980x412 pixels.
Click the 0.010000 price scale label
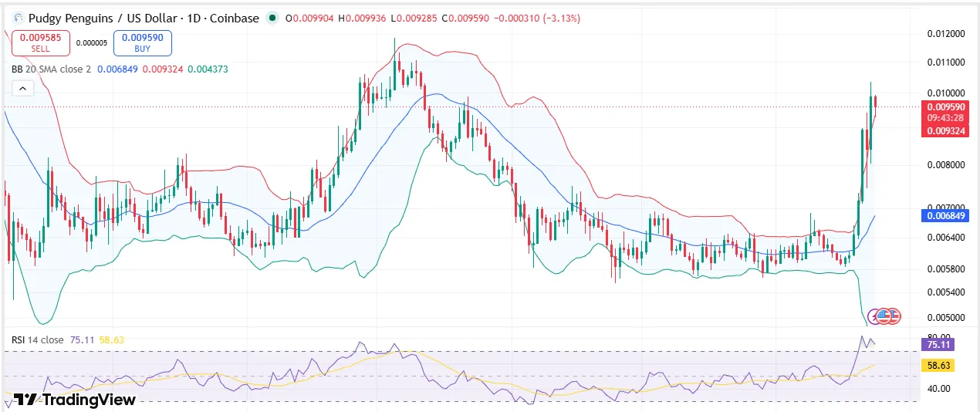click(x=945, y=93)
